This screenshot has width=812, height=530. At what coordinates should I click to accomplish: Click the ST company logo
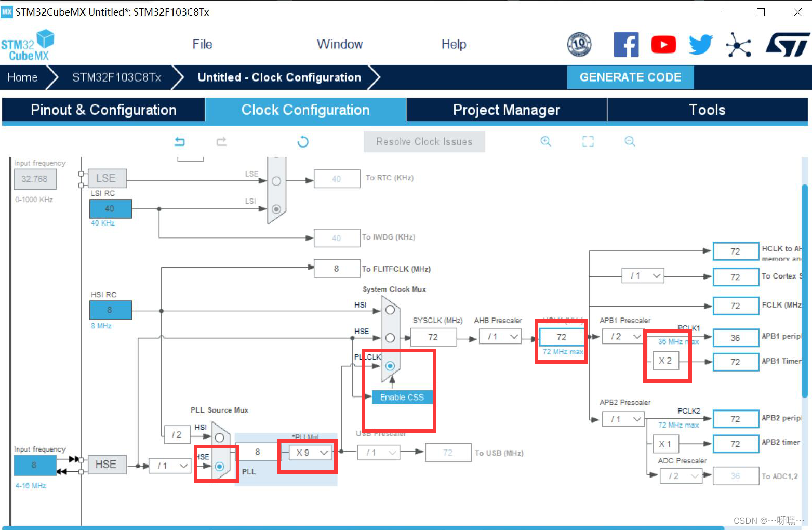788,45
